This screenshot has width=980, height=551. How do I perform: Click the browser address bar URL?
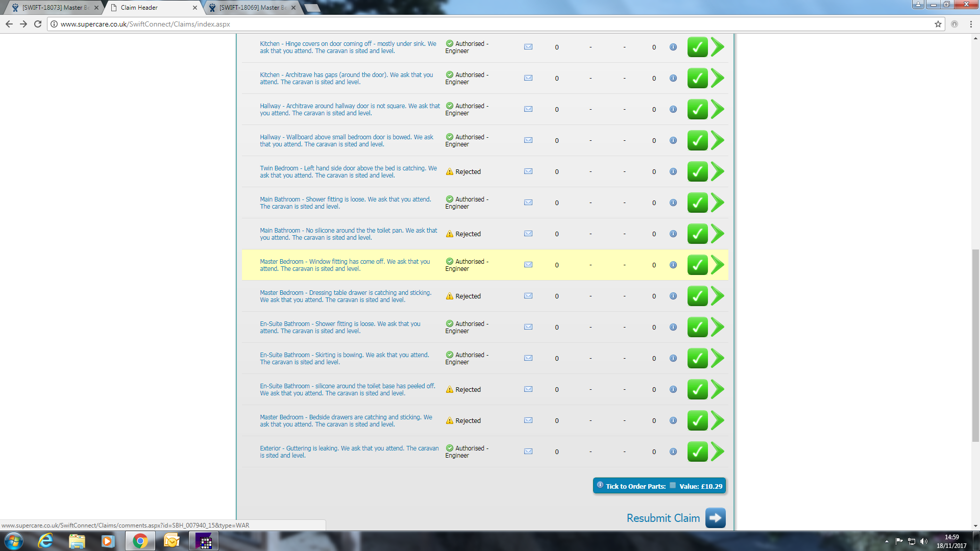tap(145, 24)
